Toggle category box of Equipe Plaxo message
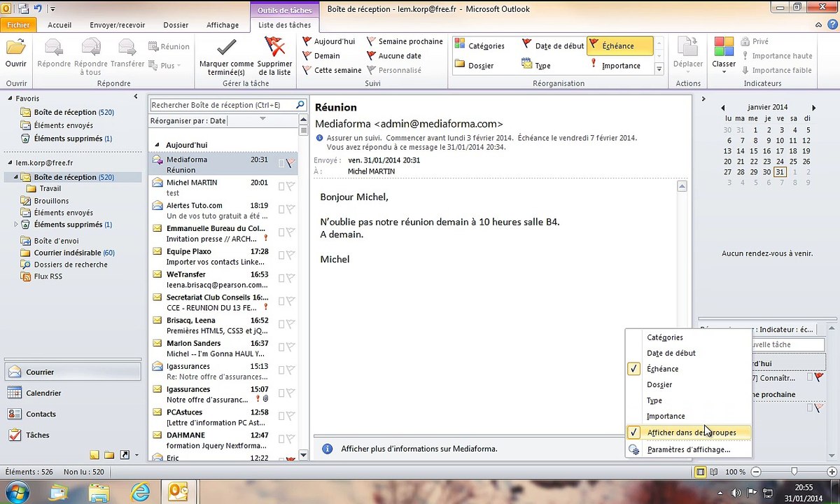Screen dimensions: 840x504 tap(281, 255)
